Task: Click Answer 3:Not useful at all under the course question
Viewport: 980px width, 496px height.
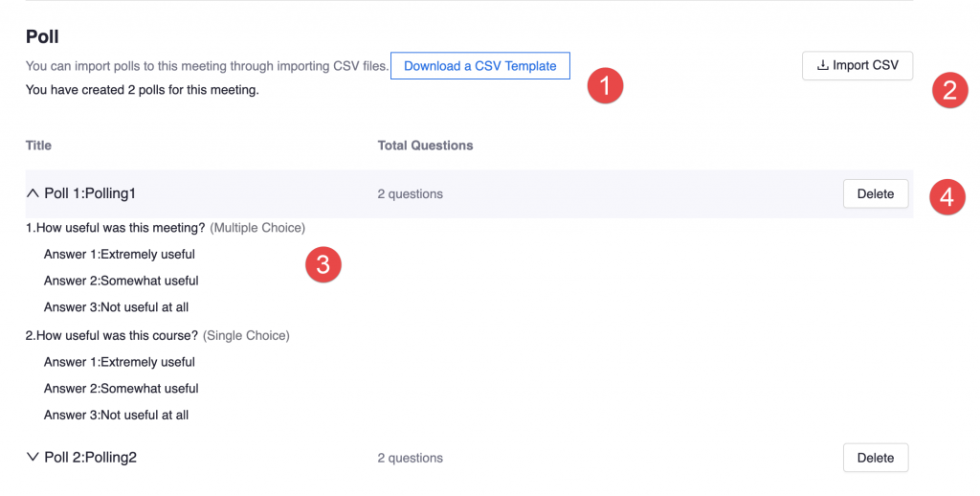Action: coord(116,415)
